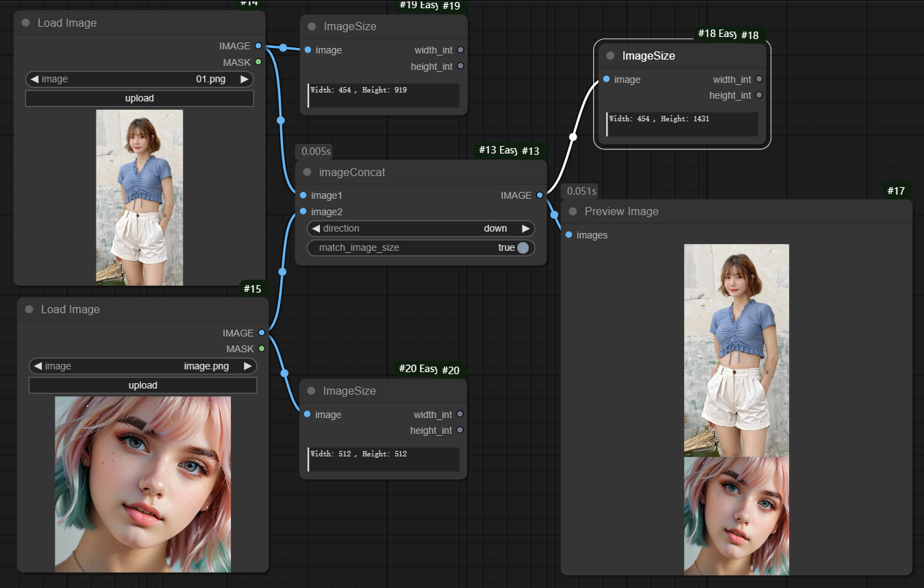Click the images input port on Preview Image
The width and height of the screenshot is (924, 588).
tap(569, 235)
